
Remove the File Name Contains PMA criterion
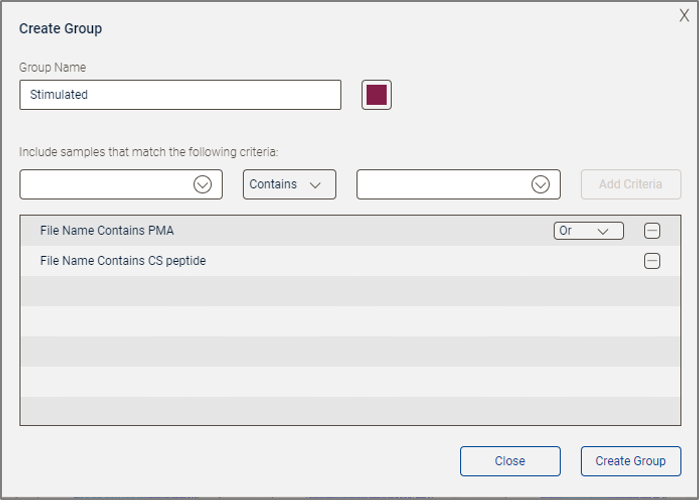652,231
